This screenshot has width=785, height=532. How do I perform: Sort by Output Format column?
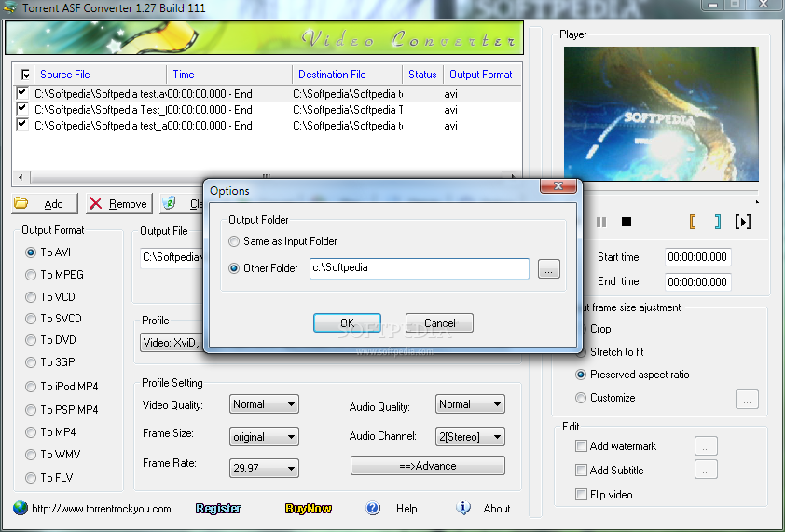click(x=481, y=75)
